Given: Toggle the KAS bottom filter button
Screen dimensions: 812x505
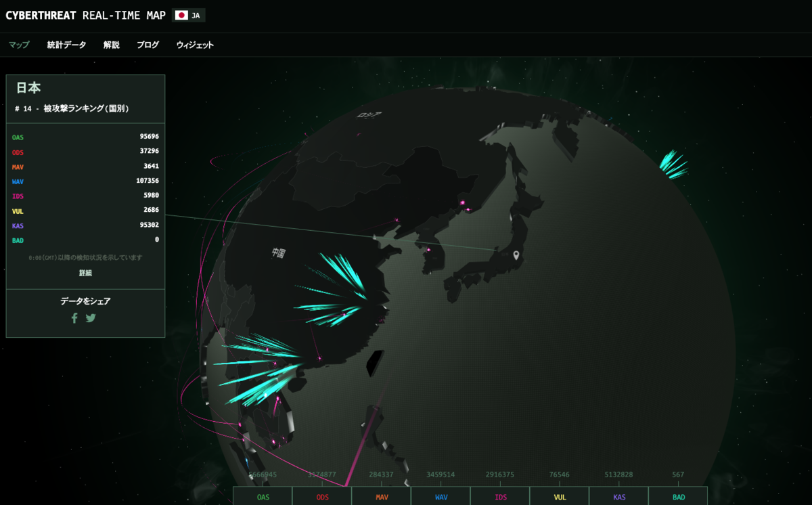Looking at the screenshot, I should pos(619,496).
